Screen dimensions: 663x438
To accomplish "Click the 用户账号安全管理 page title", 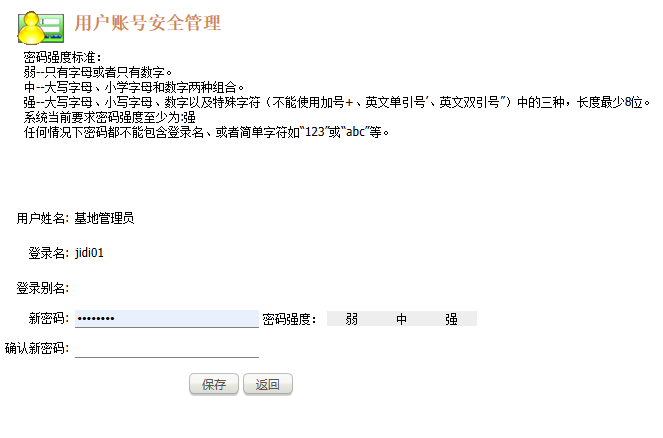I will click(148, 23).
